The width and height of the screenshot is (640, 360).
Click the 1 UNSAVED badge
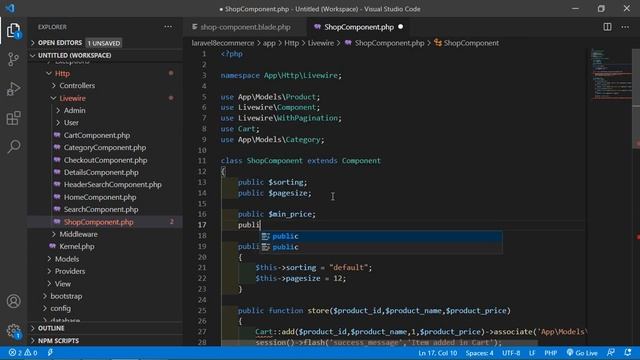point(104,43)
